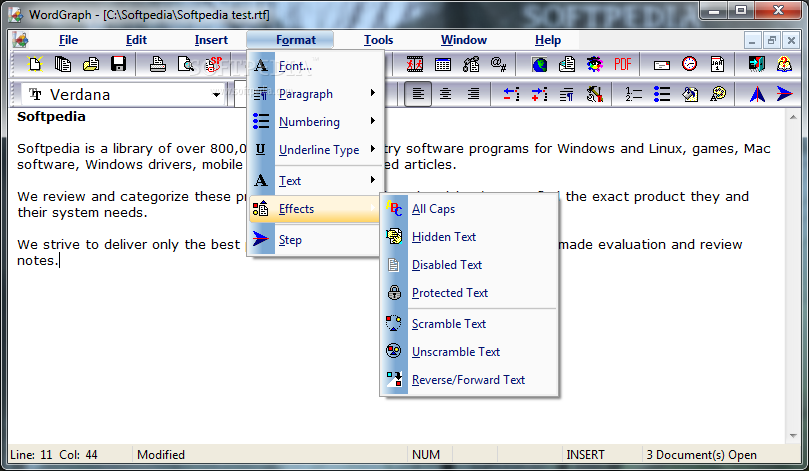Select Effects in the Format menu

315,208
